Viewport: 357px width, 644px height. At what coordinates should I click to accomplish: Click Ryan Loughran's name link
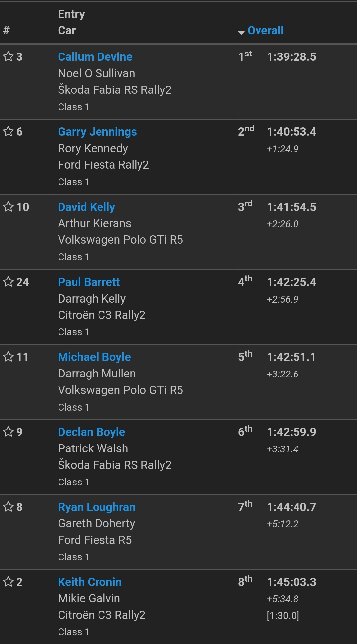coord(97,507)
